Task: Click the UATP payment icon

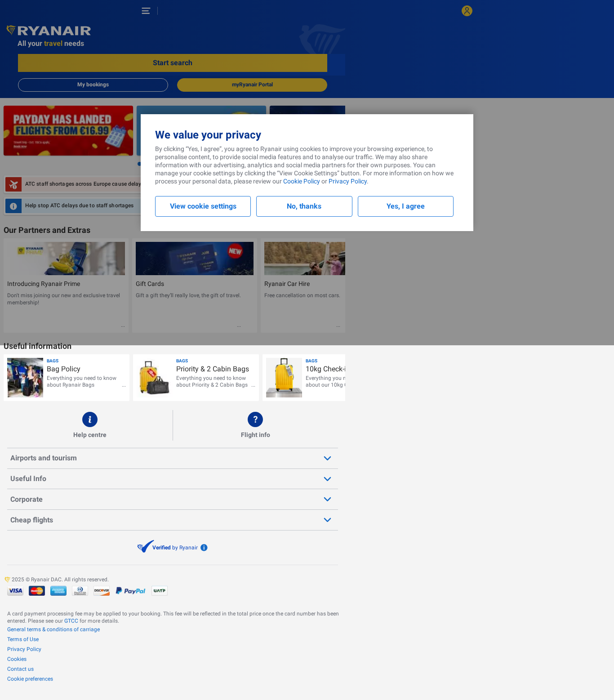Action: coord(160,591)
